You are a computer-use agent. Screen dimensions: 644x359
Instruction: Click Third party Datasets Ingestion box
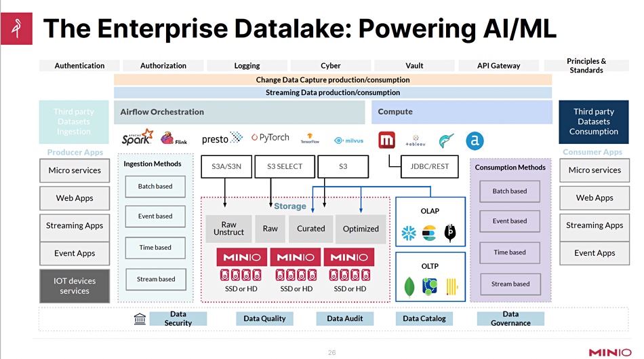point(74,121)
